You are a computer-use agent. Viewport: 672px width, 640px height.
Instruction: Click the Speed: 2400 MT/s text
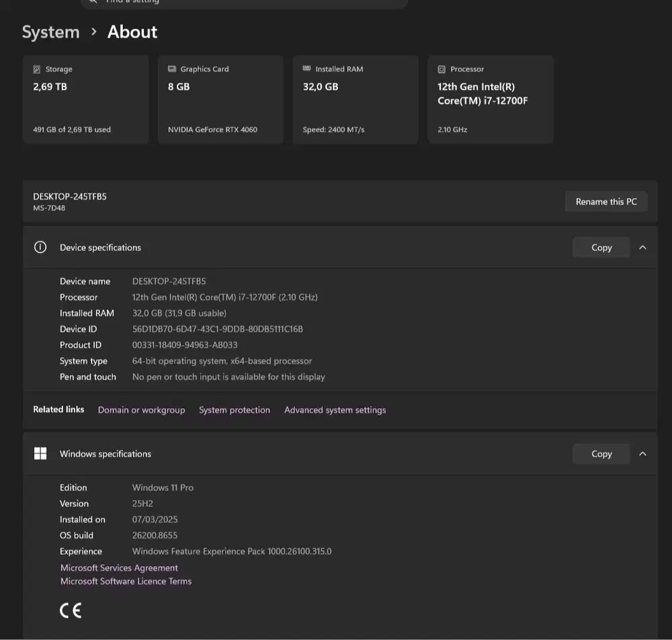333,130
